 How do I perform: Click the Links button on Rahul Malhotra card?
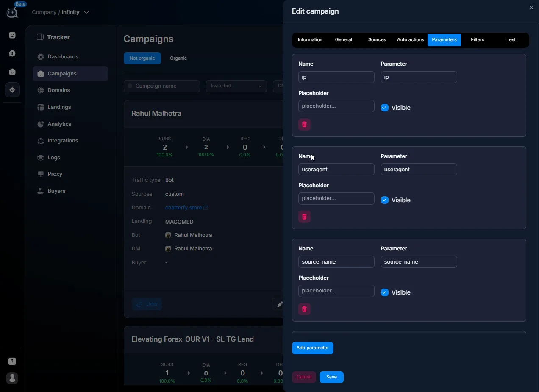(147, 304)
